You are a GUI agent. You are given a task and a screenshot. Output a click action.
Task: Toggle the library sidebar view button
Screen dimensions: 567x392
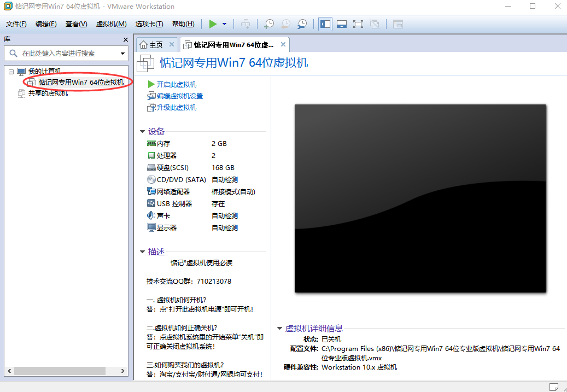325,24
